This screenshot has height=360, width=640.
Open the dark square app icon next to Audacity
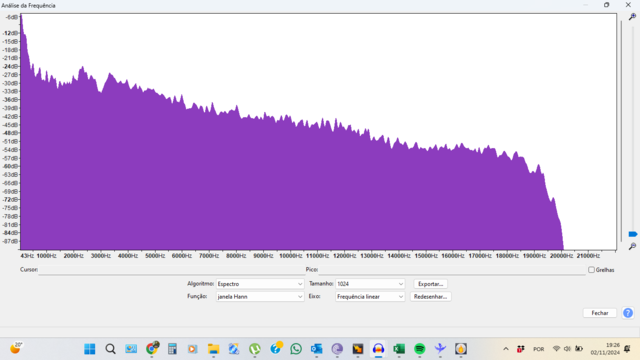(358, 349)
